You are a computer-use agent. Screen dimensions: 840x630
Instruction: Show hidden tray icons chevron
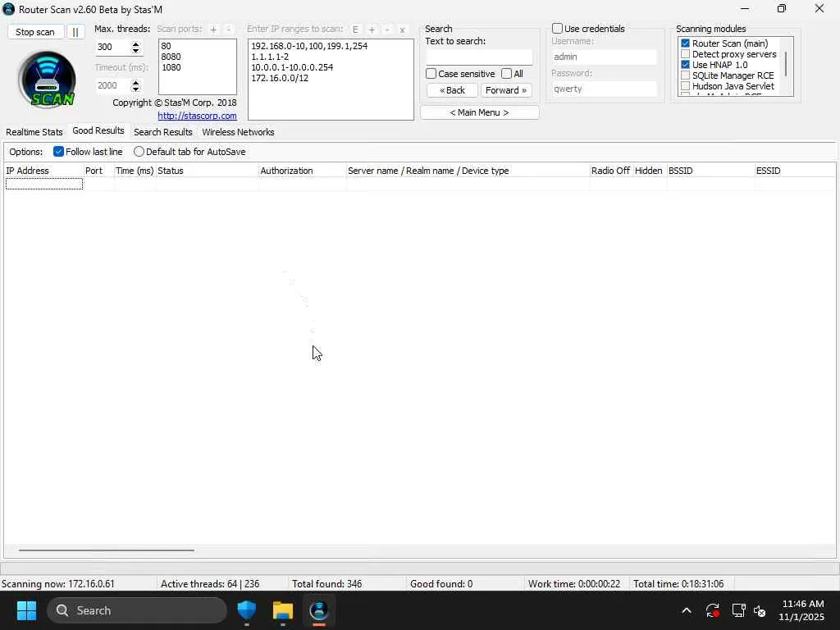click(687, 610)
